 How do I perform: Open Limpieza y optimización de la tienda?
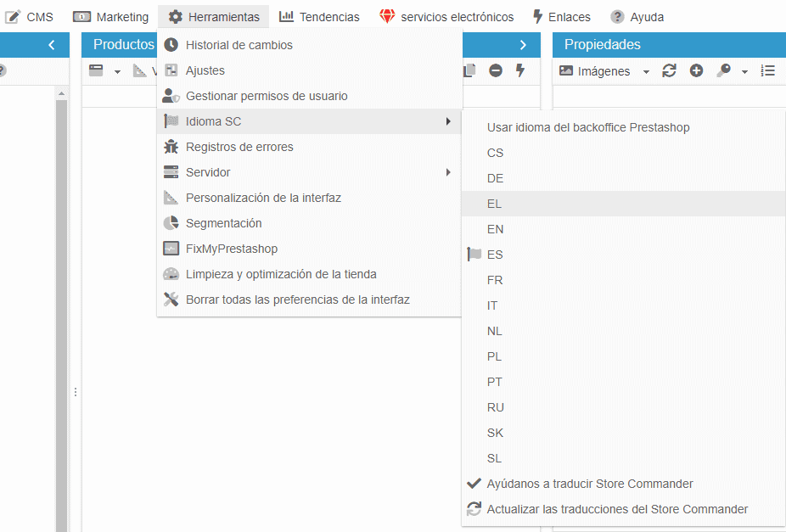click(281, 274)
